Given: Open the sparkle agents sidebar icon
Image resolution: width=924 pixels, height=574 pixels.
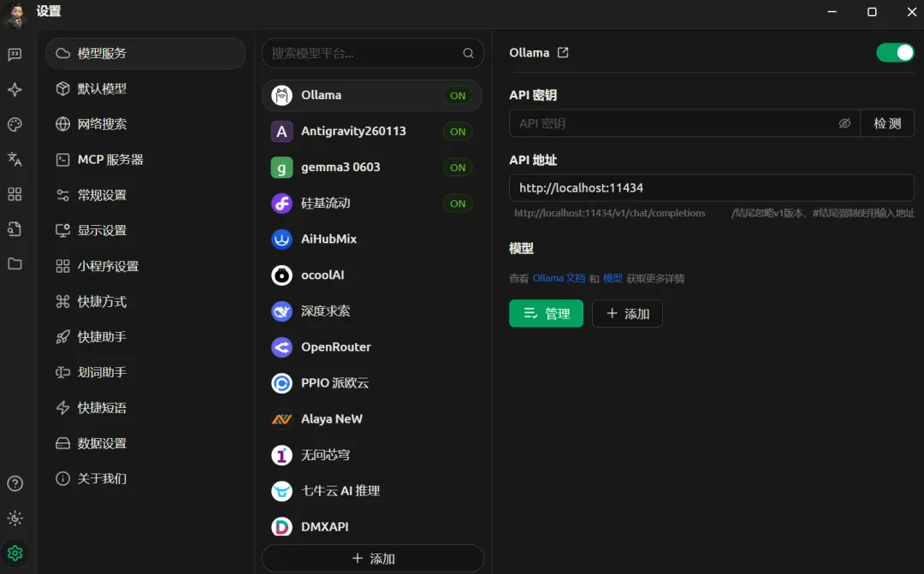Looking at the screenshot, I should (x=15, y=90).
